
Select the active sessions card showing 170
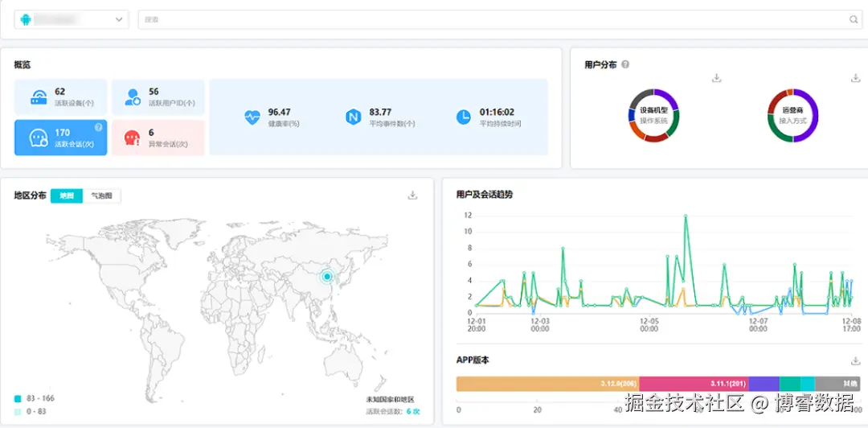pos(61,138)
